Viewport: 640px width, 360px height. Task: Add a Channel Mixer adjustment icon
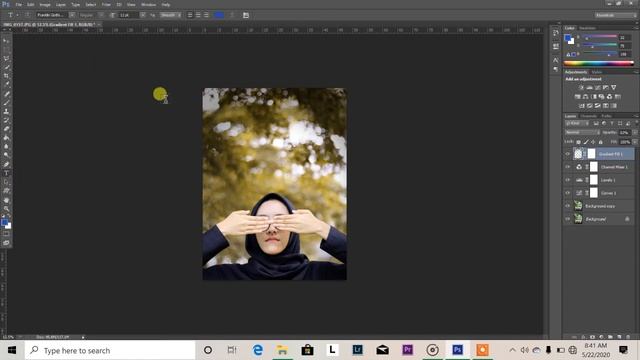click(x=609, y=97)
